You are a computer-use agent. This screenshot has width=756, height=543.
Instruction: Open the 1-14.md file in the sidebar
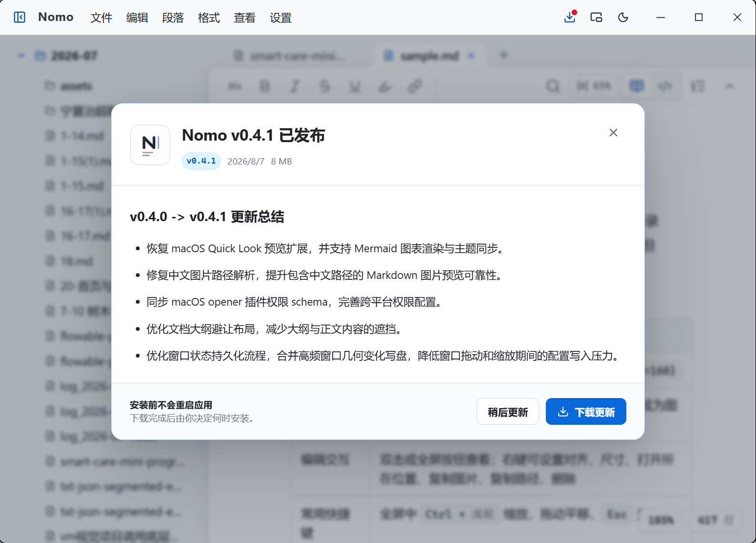point(75,136)
